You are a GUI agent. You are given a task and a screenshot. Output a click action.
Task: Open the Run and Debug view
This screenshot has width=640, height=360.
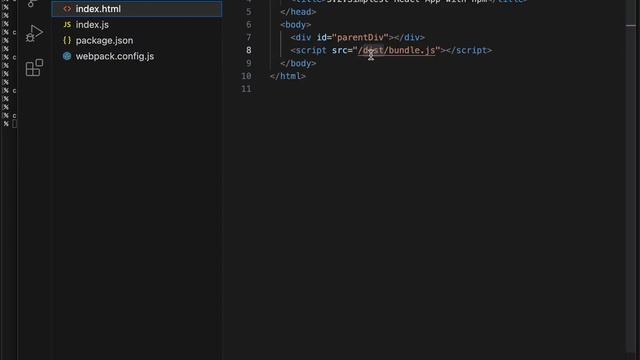pyautogui.click(x=34, y=34)
